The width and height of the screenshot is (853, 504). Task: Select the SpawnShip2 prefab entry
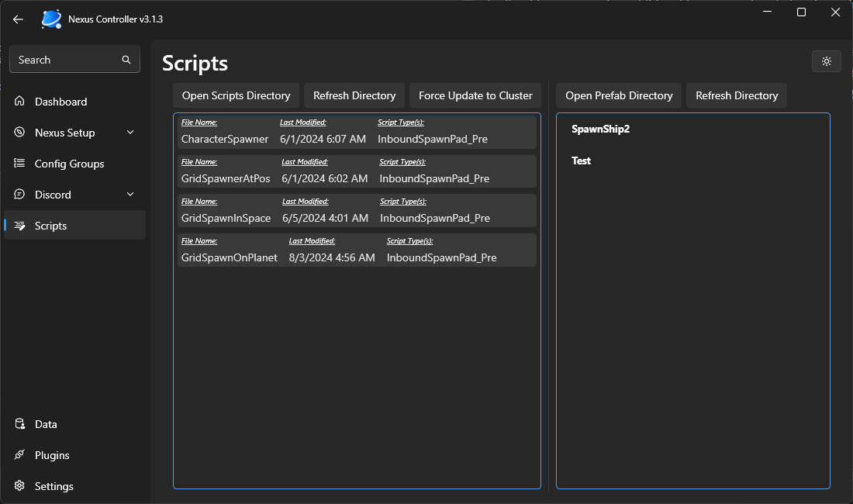click(600, 129)
